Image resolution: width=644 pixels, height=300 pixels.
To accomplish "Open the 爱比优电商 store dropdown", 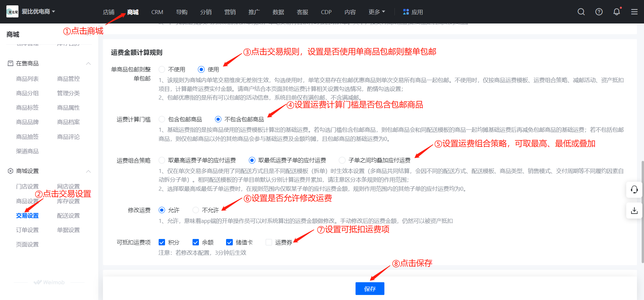I will 38,11.
